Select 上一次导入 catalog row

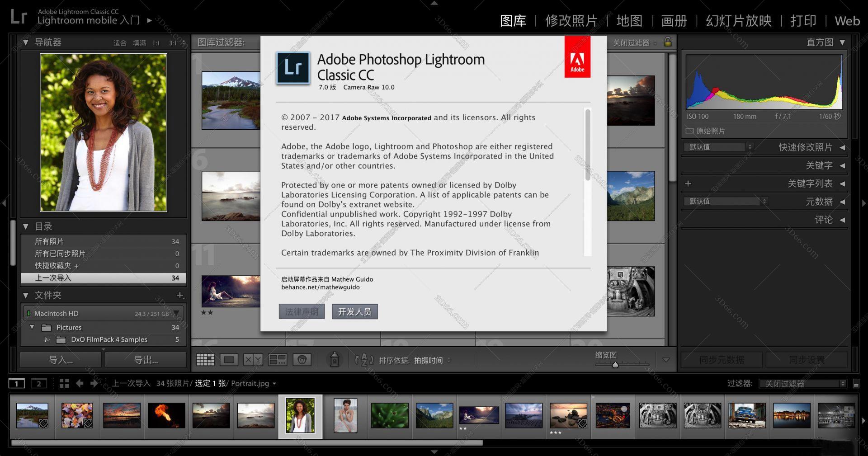tap(104, 278)
